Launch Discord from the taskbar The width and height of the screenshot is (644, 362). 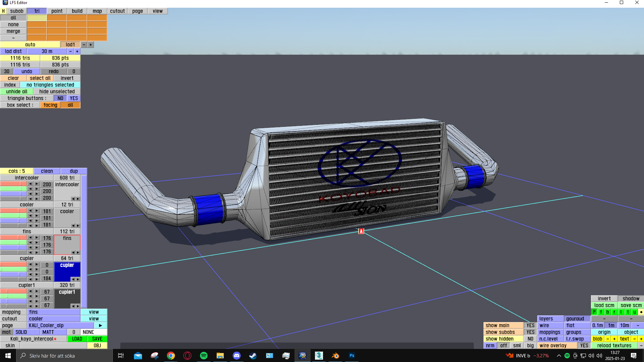237,356
